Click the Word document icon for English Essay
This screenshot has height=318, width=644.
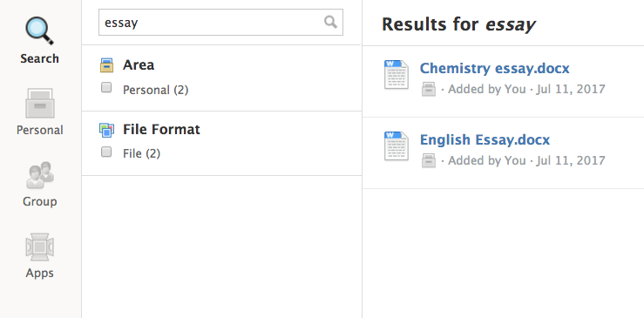[397, 145]
